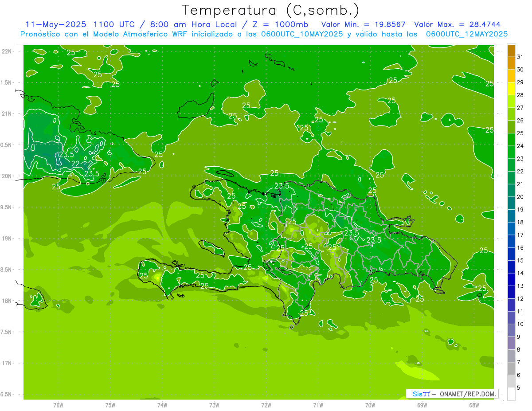
Task: Click the 69W longitude axis label
Action: coord(422,405)
